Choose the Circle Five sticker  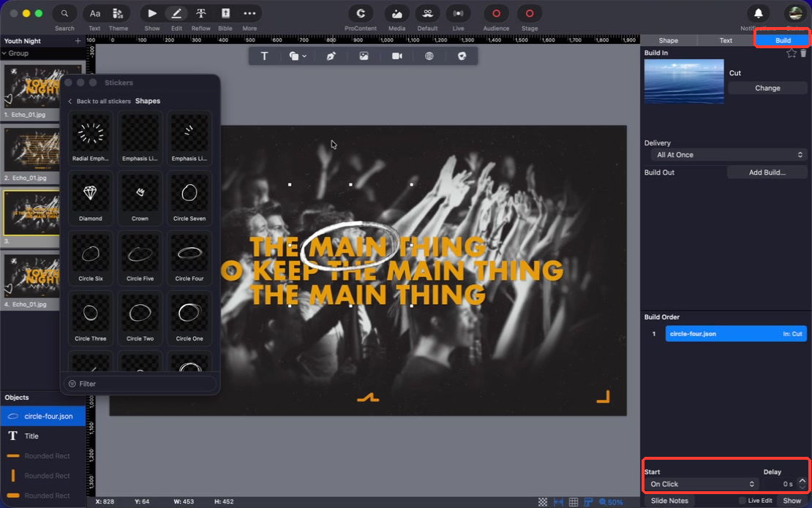tap(140, 258)
